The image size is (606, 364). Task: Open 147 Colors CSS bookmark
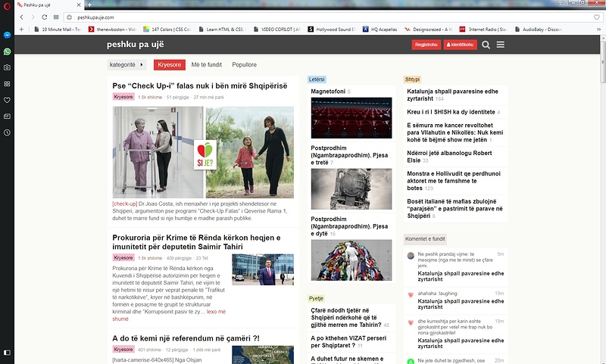[x=167, y=29]
